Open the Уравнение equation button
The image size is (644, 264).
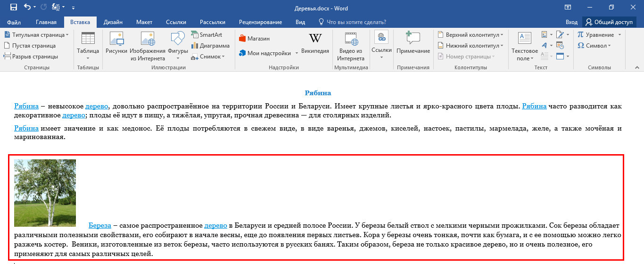[x=595, y=35]
